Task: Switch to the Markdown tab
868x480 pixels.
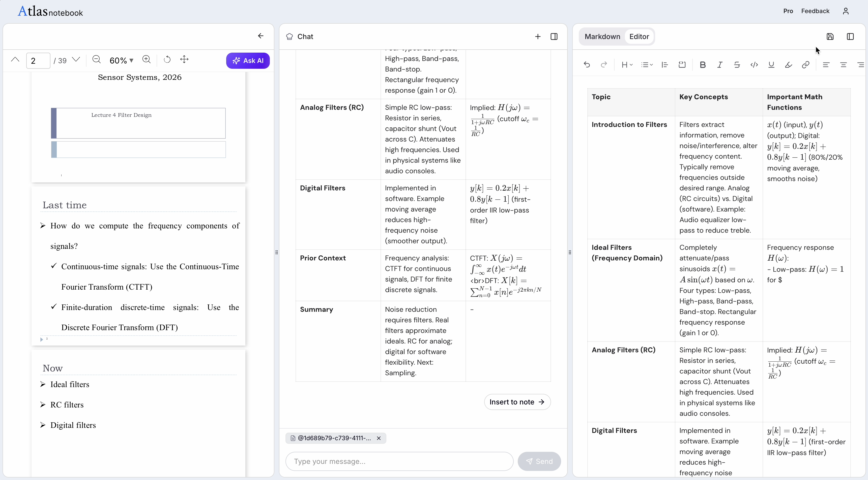Action: tap(602, 37)
